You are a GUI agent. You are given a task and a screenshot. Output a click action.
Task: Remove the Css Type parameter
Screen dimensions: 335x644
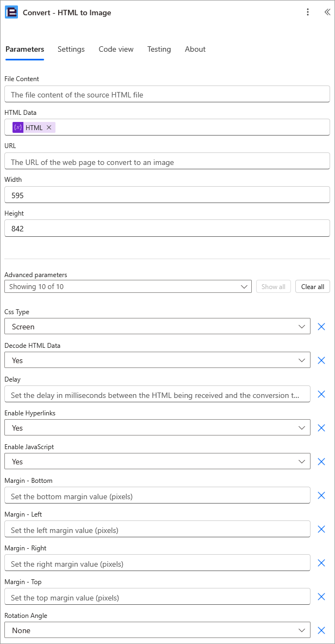click(321, 327)
